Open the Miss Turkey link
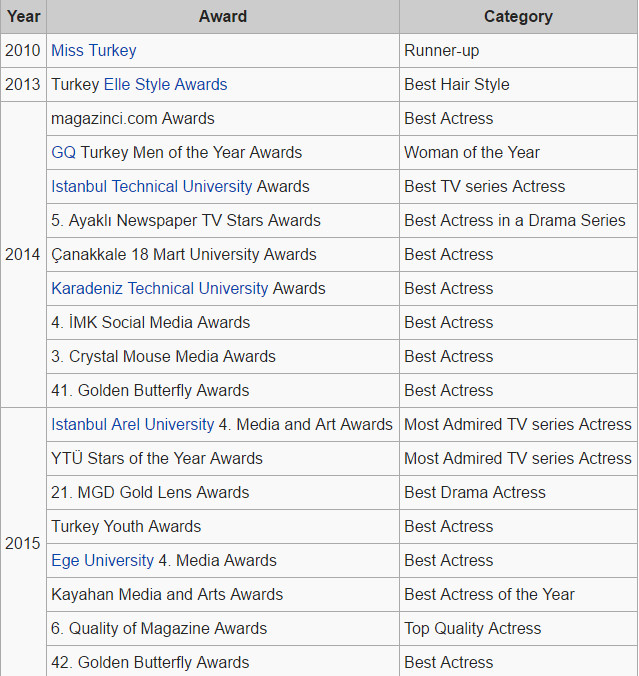The width and height of the screenshot is (639, 676). tap(94, 51)
